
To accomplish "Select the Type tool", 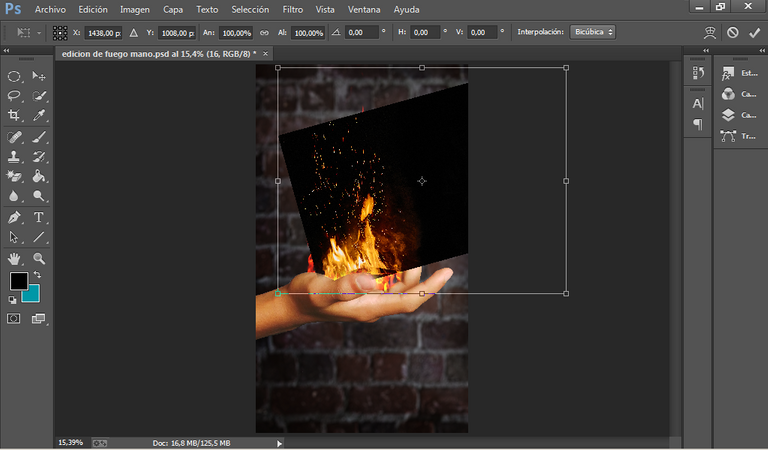I will [39, 217].
